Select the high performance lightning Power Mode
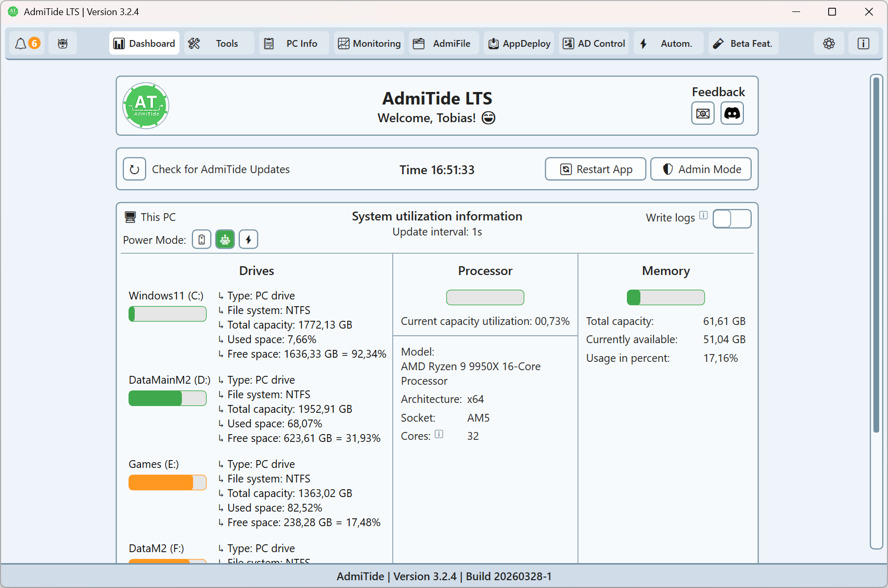Screen dimensions: 888x588 [248, 239]
